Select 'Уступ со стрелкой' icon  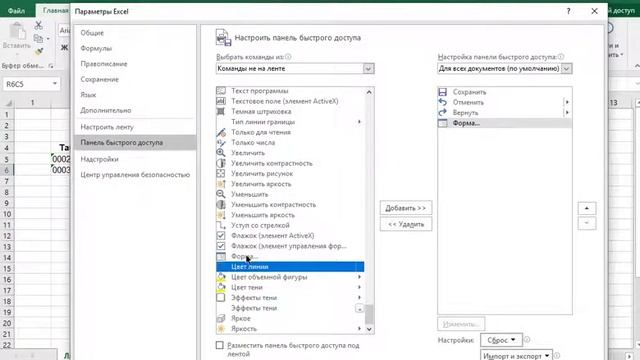click(221, 225)
